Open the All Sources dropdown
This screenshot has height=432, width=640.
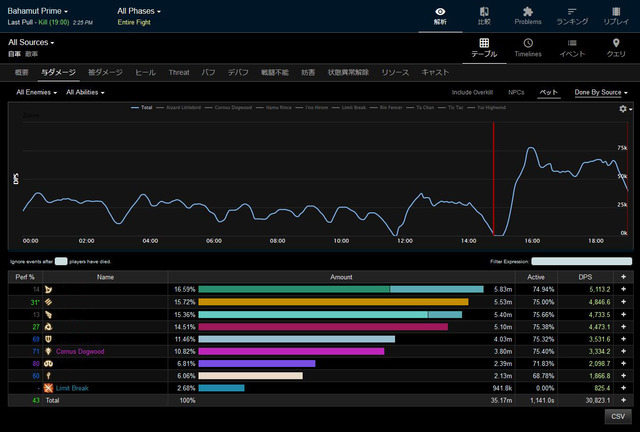[x=31, y=42]
